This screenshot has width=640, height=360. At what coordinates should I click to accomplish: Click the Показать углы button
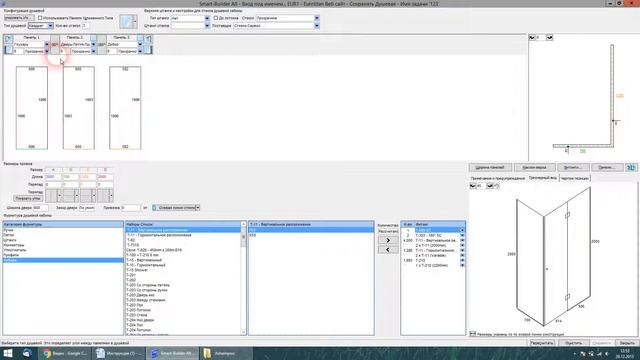pos(28,198)
